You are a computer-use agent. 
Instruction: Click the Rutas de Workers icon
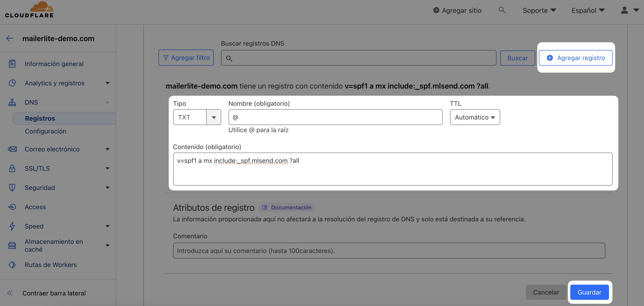click(12, 265)
